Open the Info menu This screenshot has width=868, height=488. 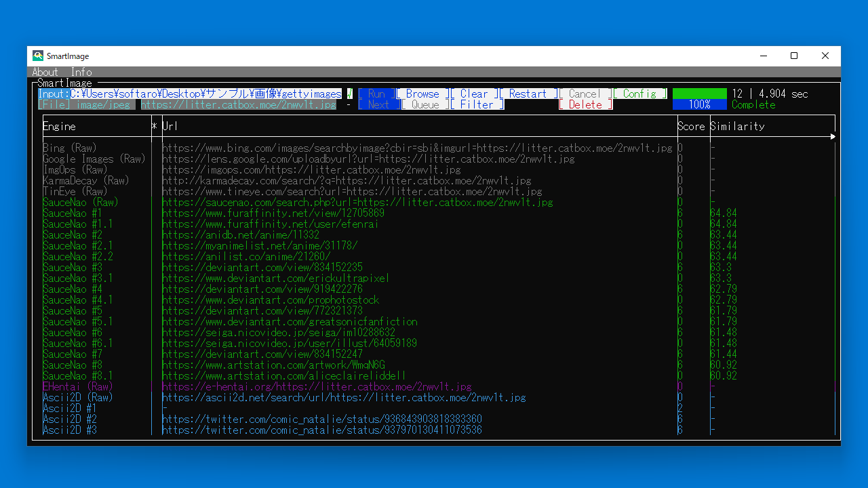pos(81,72)
